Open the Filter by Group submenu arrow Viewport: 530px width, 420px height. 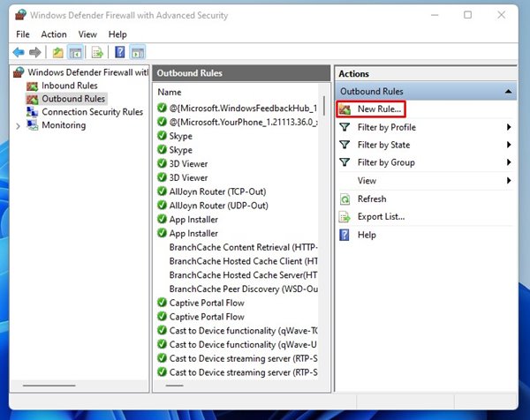pyautogui.click(x=509, y=162)
